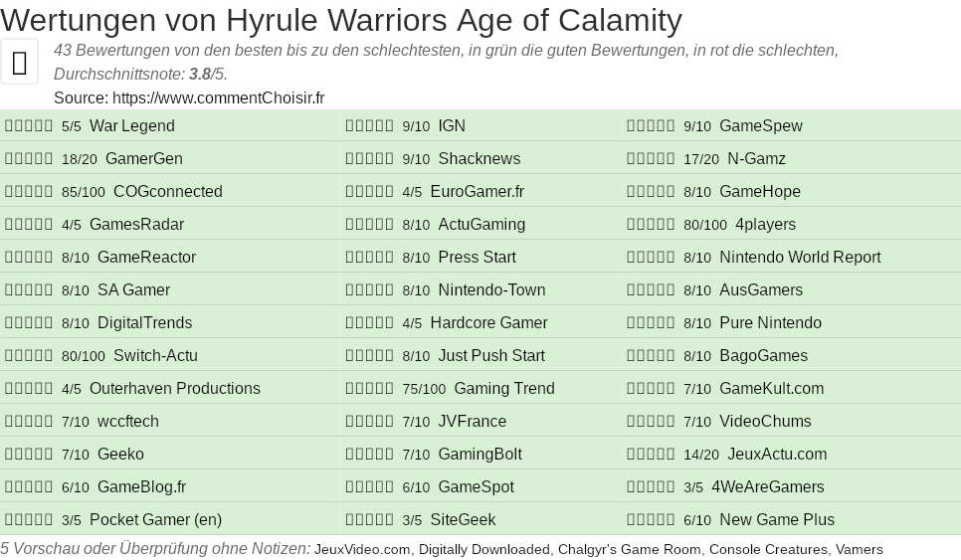Open the 4WeAreGamers review

767,487
